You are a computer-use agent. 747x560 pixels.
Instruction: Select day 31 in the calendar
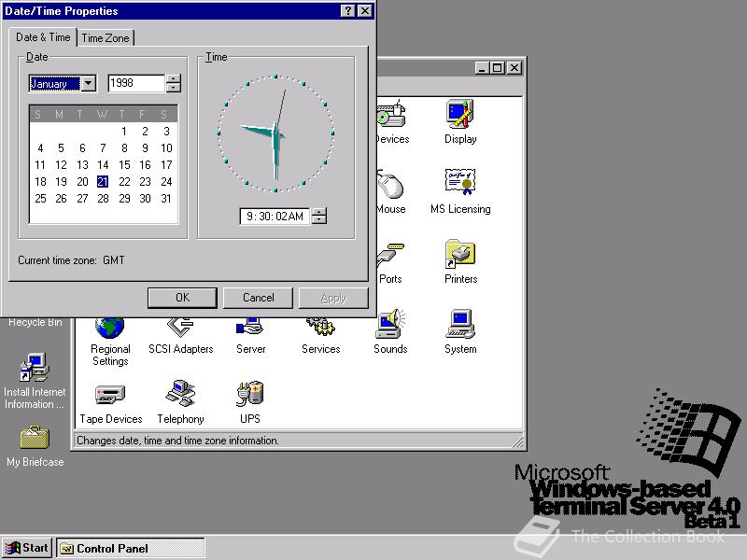click(166, 198)
